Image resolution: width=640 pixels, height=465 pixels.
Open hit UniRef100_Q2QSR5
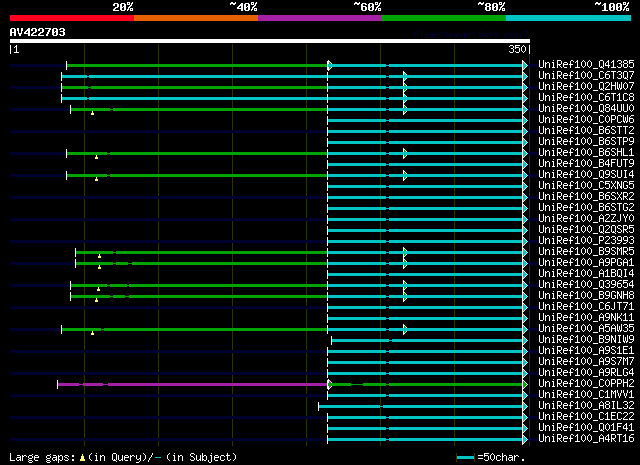tap(586, 230)
